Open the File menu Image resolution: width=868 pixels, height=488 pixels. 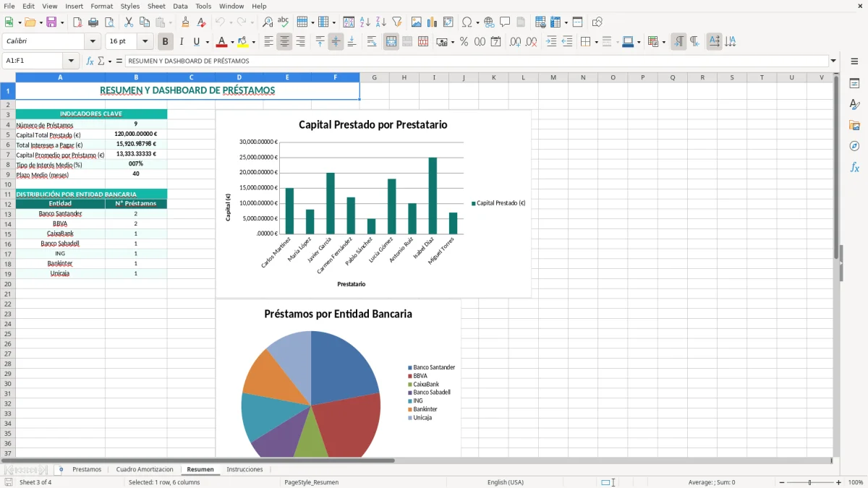point(9,6)
